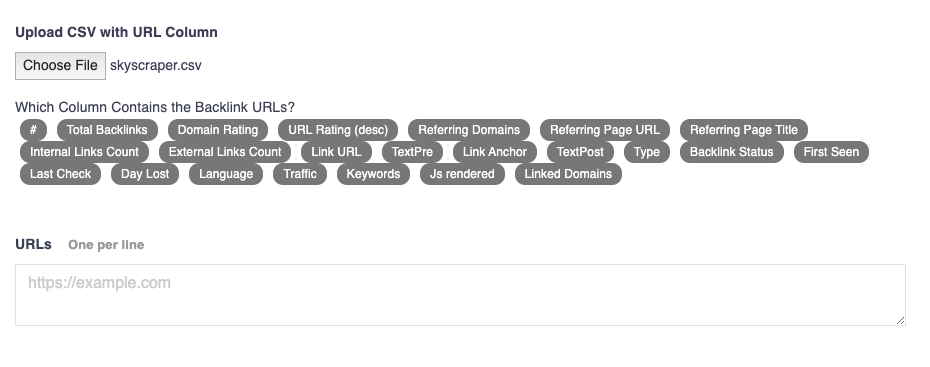The image size is (930, 367).
Task: Select the TextPre column pill
Action: pos(412,152)
